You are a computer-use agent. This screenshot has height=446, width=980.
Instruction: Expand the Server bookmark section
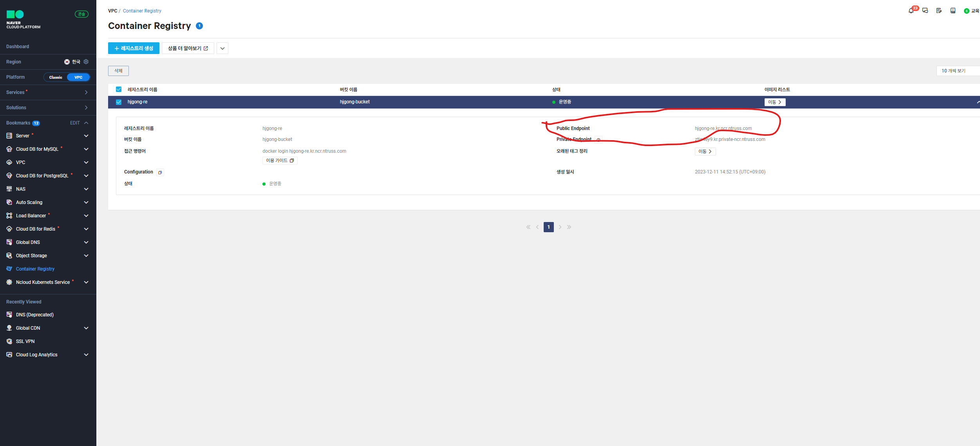tap(86, 135)
